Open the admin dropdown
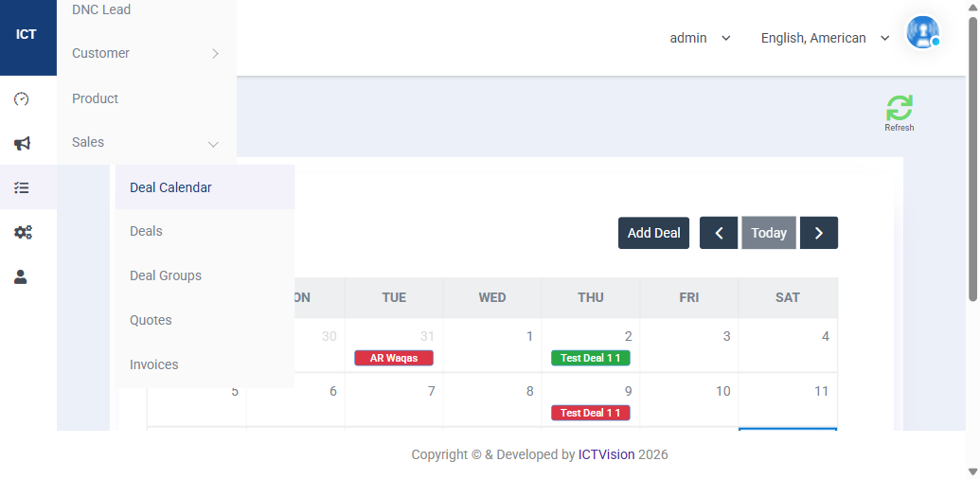This screenshot has height=479, width=980. tap(700, 38)
